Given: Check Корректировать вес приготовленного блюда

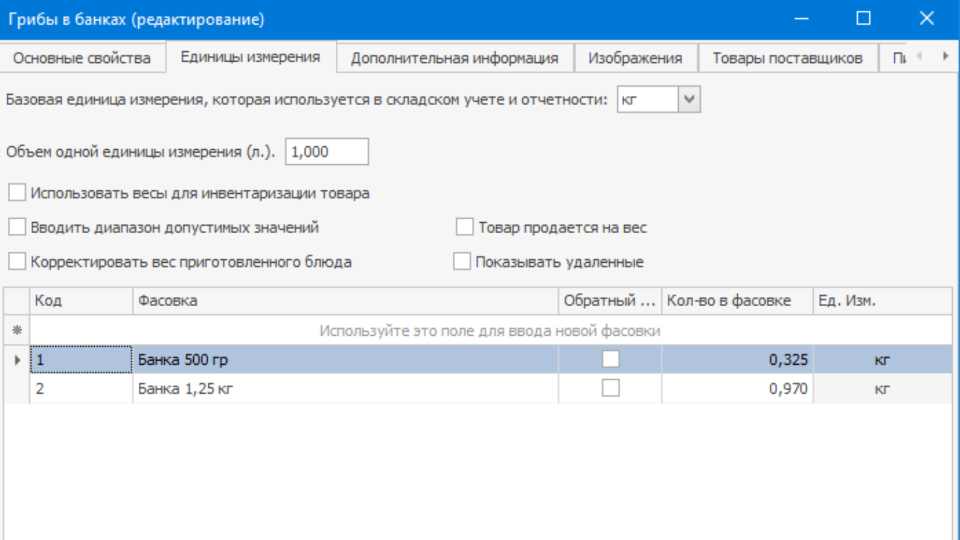Looking at the screenshot, I should click(17, 261).
